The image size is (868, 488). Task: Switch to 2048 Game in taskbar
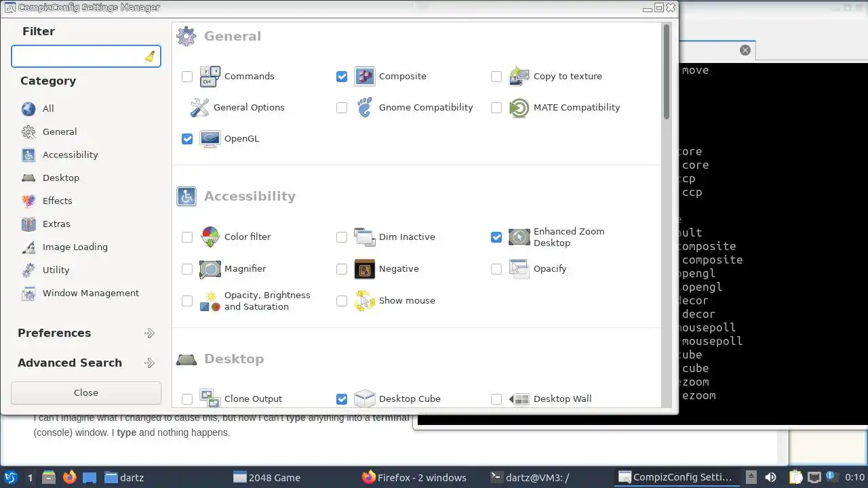click(267, 477)
